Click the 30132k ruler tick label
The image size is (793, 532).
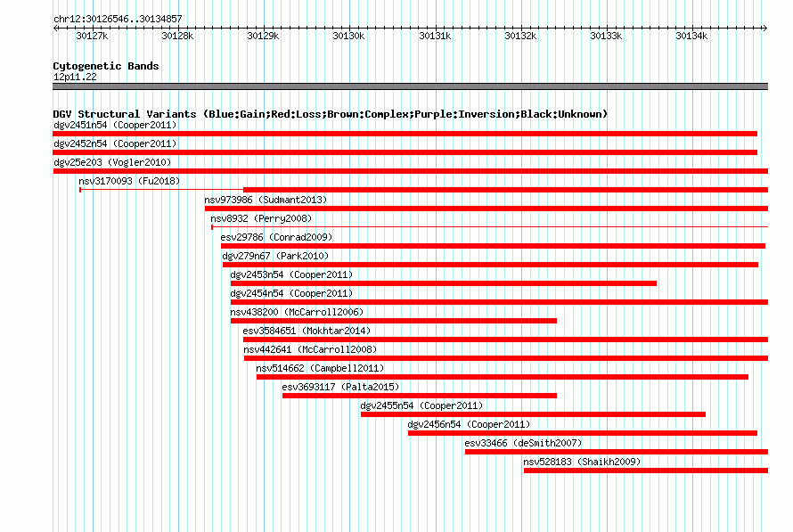(x=519, y=36)
